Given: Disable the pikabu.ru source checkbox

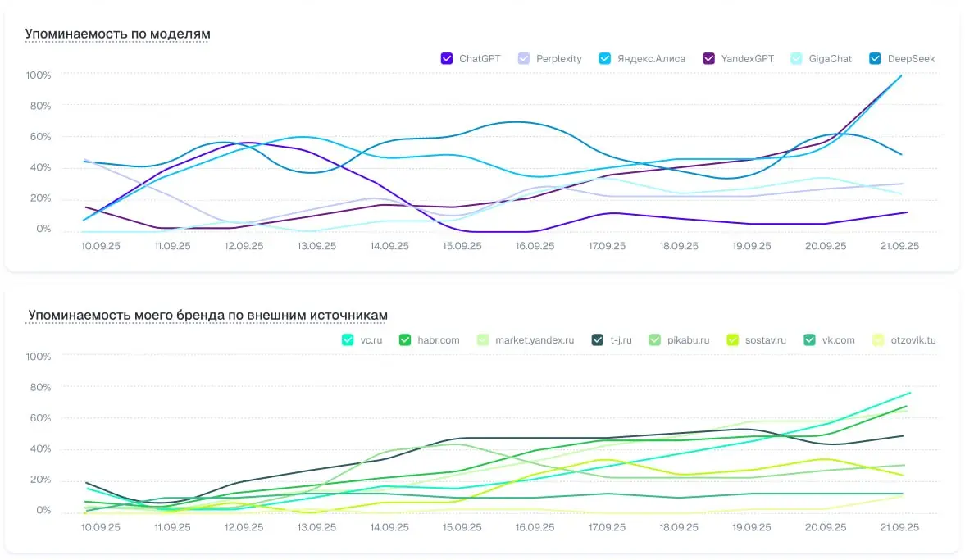Looking at the screenshot, I should (x=655, y=339).
